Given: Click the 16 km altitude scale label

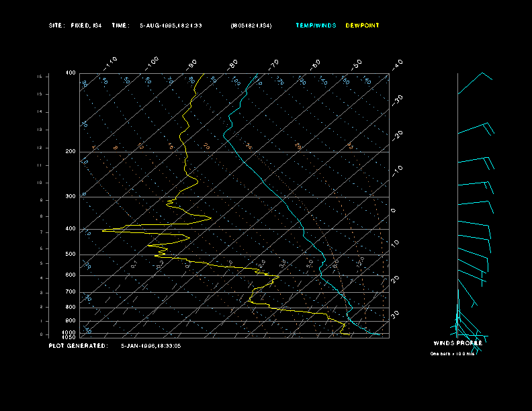Looking at the screenshot, I should click(40, 77).
